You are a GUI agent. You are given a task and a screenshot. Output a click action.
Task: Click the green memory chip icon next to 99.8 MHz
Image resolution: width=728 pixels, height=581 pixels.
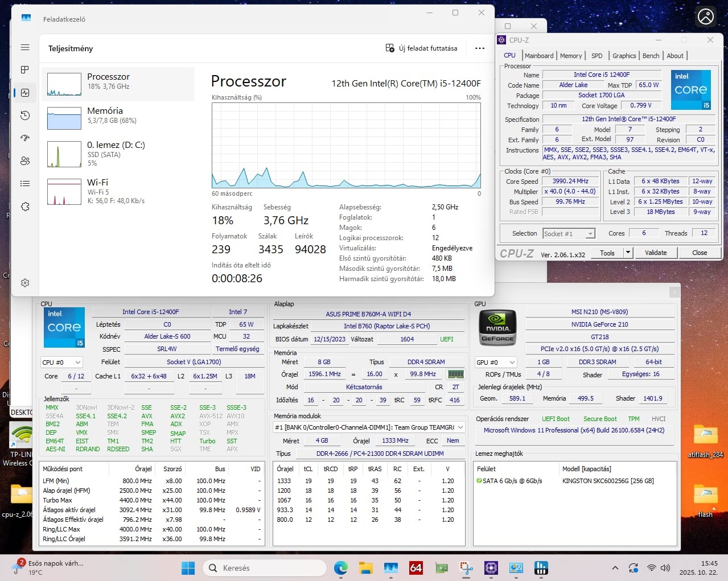(456, 374)
